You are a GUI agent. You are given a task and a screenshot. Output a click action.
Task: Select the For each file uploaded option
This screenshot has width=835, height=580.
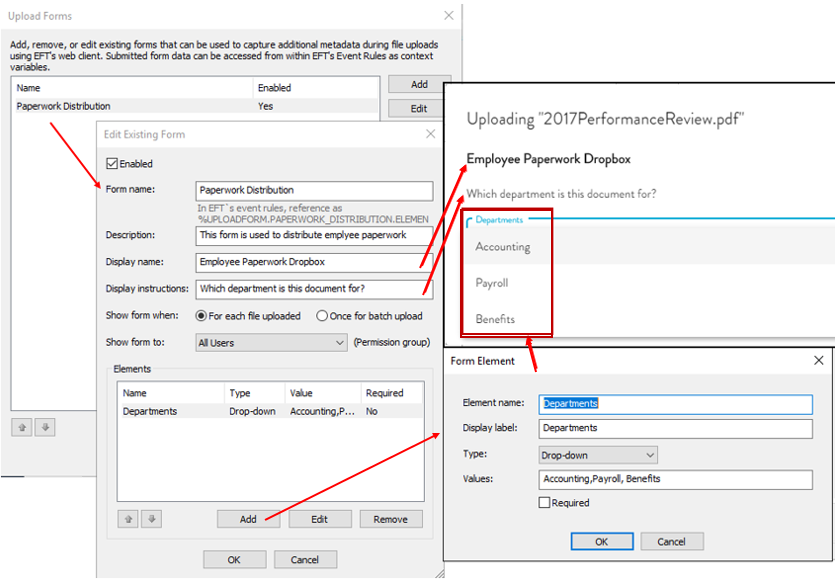201,316
